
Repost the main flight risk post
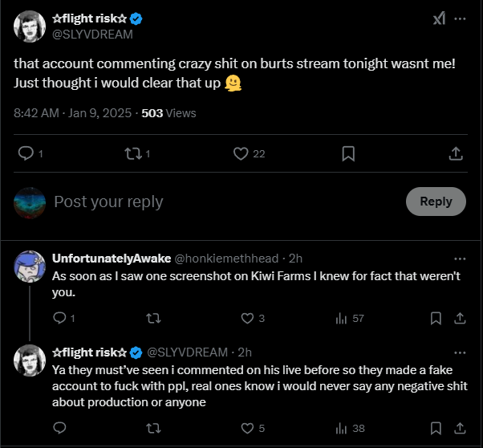pos(133,153)
